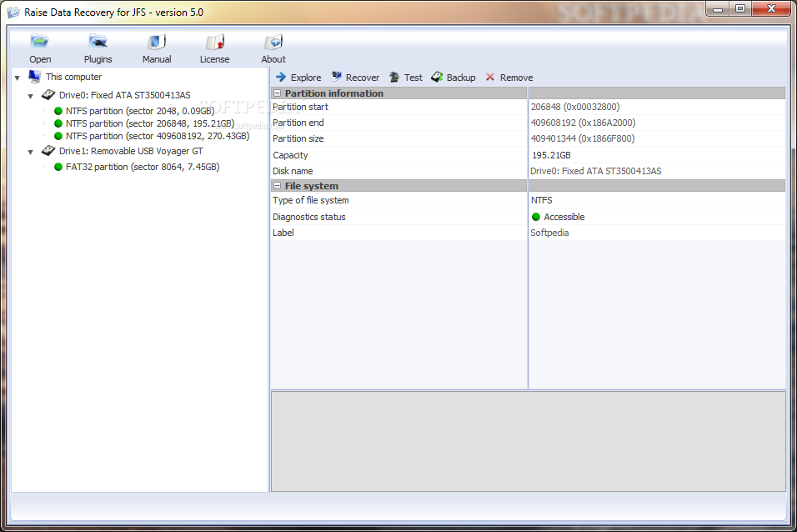
Task: Click Type of file system label
Action: click(311, 200)
